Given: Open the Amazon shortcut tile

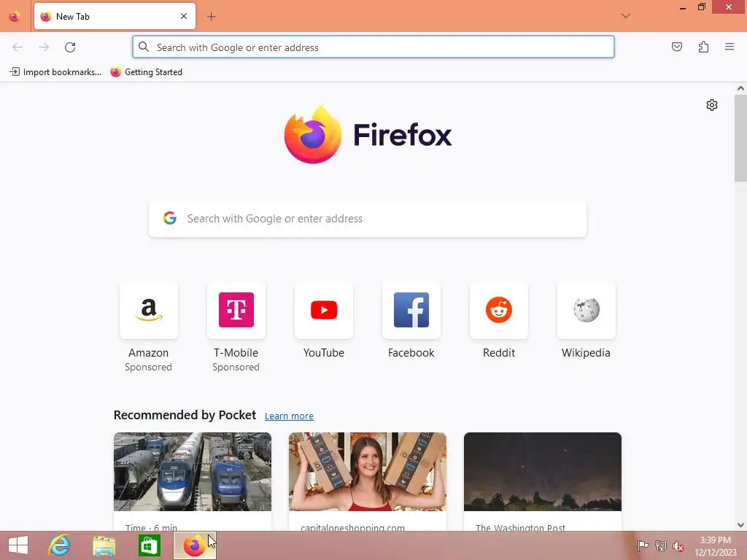Looking at the screenshot, I should tap(149, 311).
